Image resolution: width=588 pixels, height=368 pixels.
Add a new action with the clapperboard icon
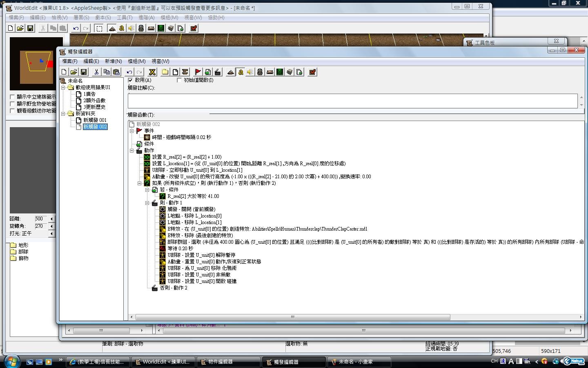(x=217, y=72)
